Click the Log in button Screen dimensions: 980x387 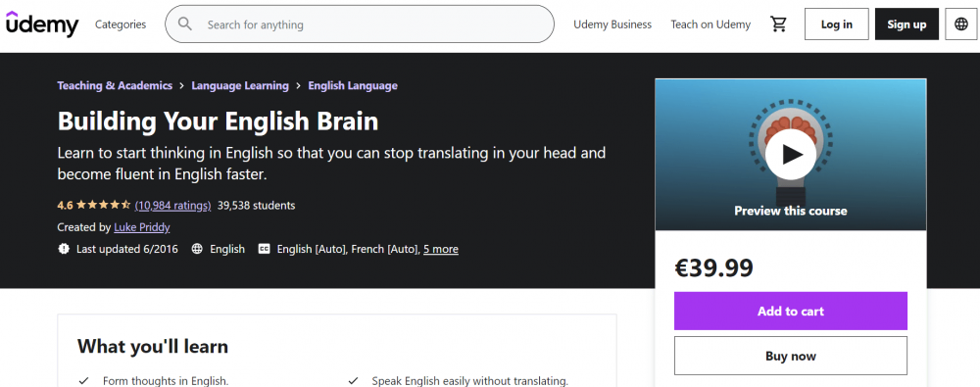[x=836, y=24]
